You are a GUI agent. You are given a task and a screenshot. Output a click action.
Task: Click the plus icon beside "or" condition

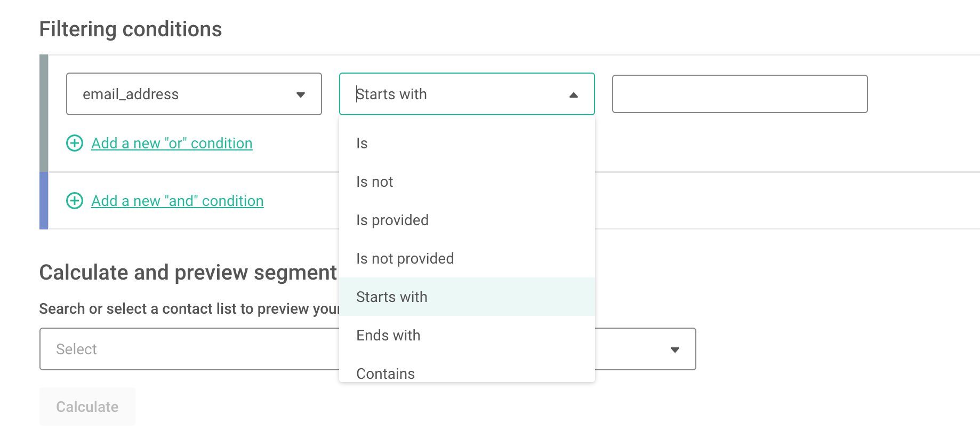75,143
